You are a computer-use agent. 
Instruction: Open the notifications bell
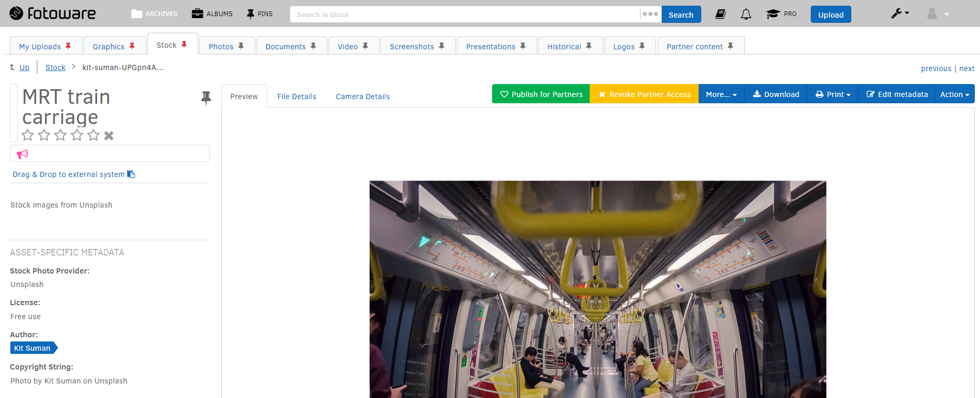(x=746, y=14)
